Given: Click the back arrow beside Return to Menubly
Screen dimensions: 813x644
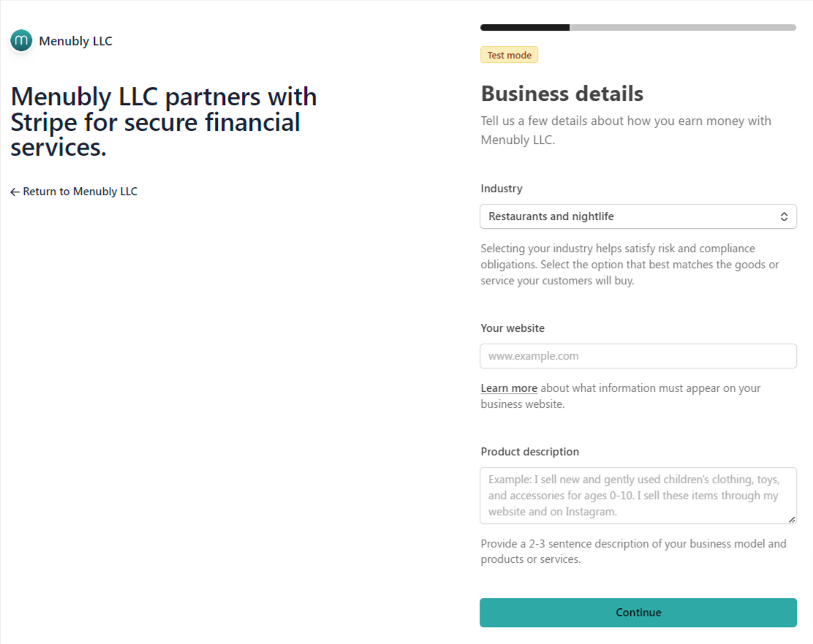Looking at the screenshot, I should point(15,192).
